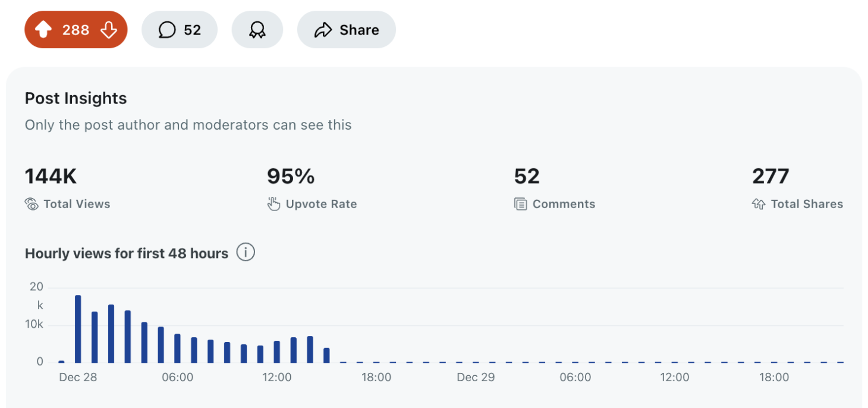Click the hand icon beside Upvote Rate
The width and height of the screenshot is (868, 408).
click(x=273, y=204)
